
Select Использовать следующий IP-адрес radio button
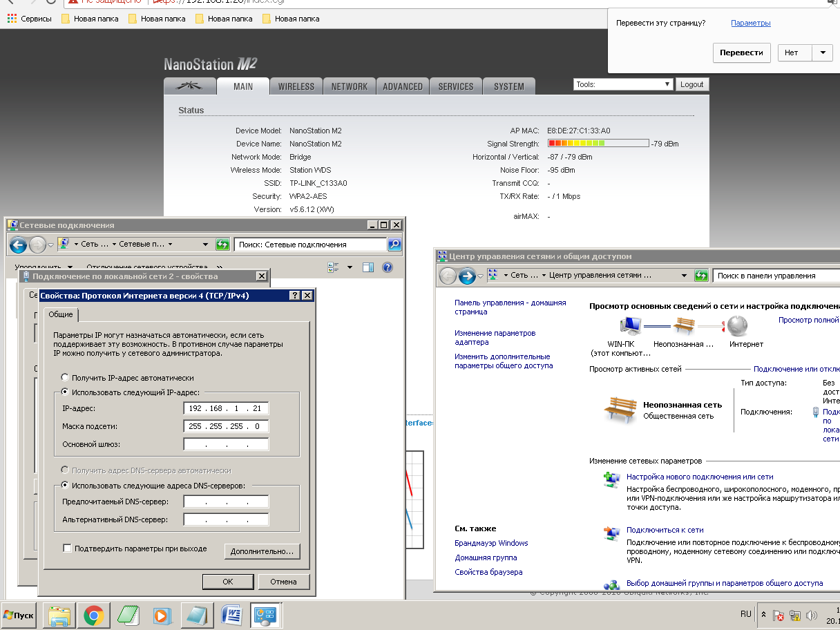coord(65,392)
